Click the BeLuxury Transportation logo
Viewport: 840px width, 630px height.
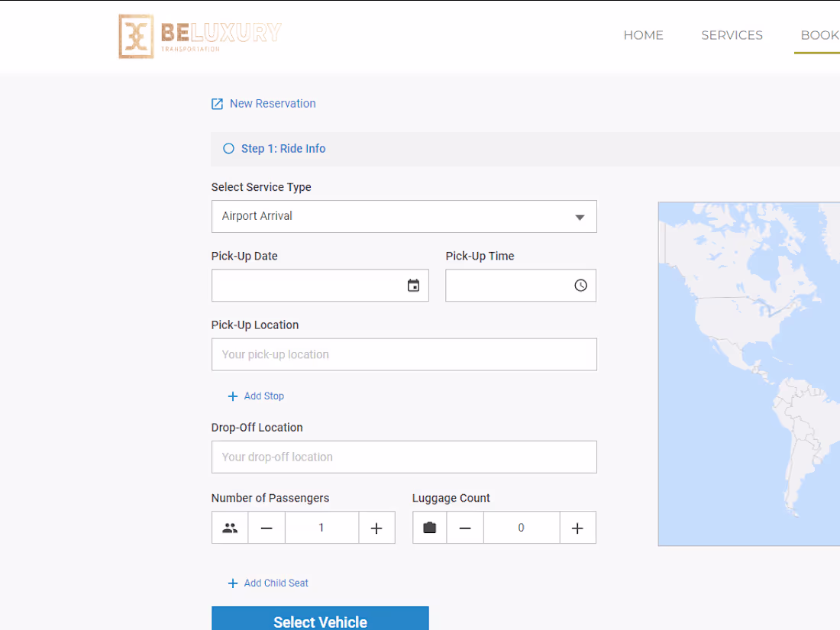point(200,36)
